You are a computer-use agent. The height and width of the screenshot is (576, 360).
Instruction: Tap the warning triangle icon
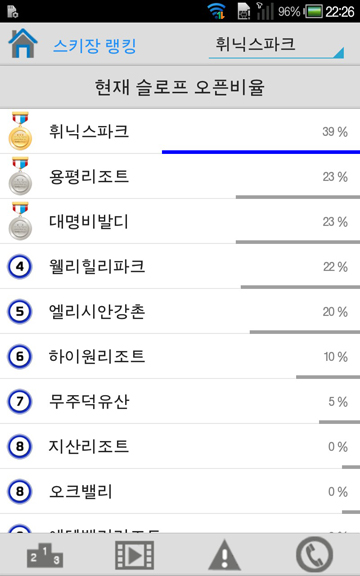coord(224,555)
